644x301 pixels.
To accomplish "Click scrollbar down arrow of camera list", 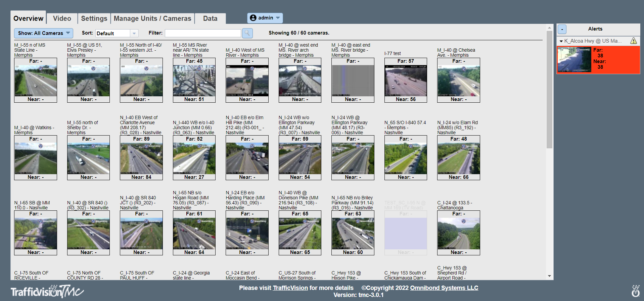I will click(549, 276).
